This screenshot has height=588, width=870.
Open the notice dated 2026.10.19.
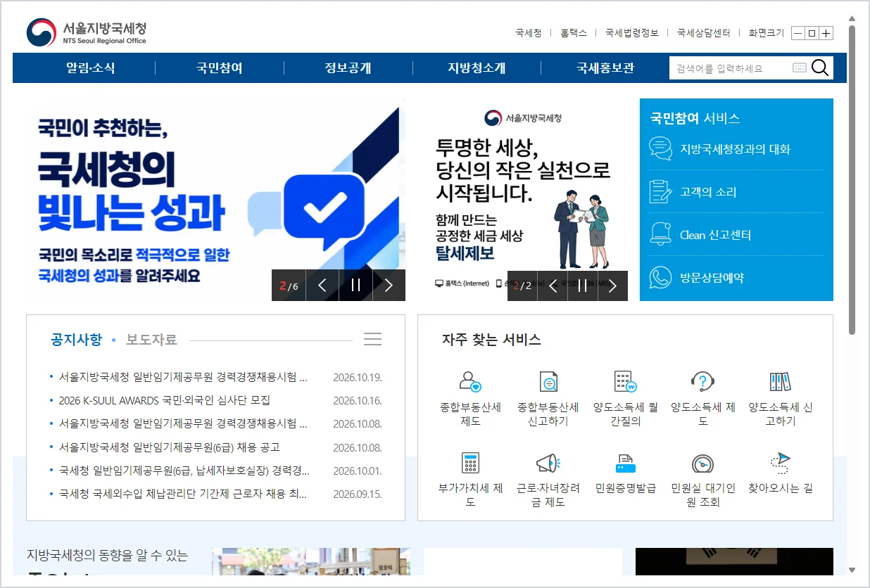(183, 377)
